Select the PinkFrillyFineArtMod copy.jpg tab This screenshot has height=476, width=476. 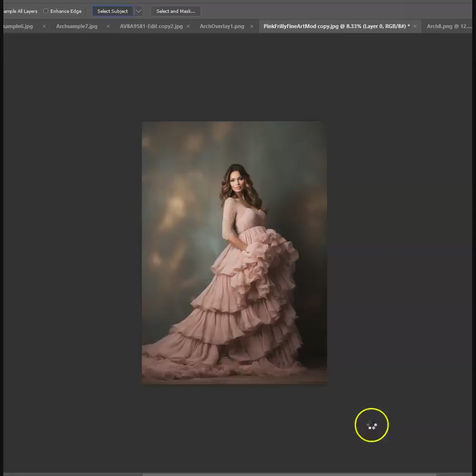coord(333,26)
